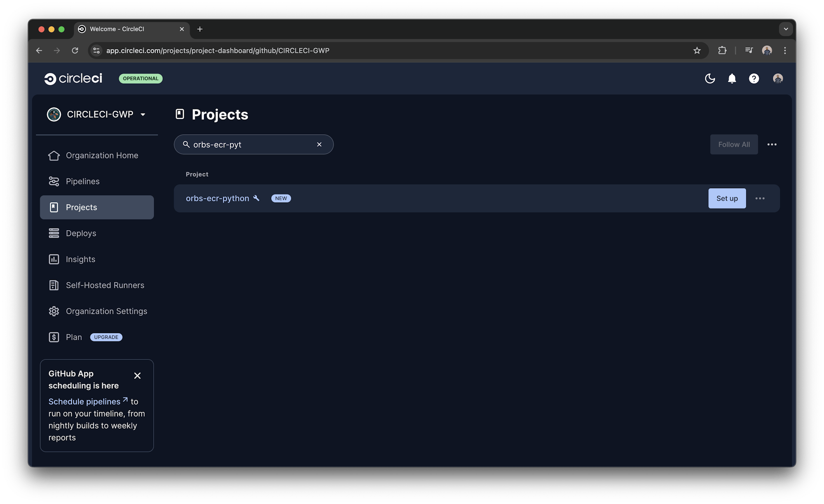Open the ellipsis menu for orbs-ecr-python project

click(760, 198)
